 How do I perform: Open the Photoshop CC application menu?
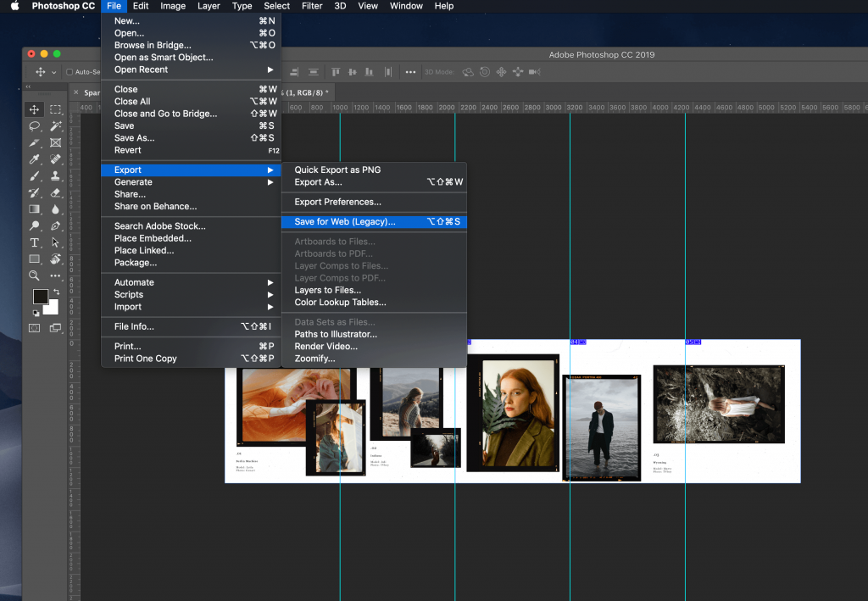[63, 6]
